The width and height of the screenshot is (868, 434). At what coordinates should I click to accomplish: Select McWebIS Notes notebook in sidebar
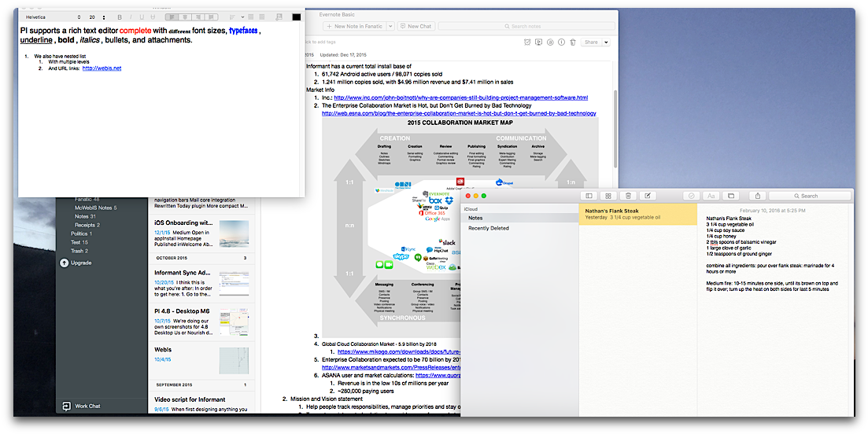pos(96,208)
